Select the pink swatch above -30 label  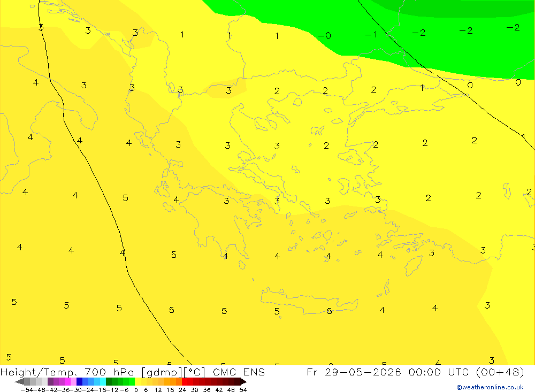73,381
